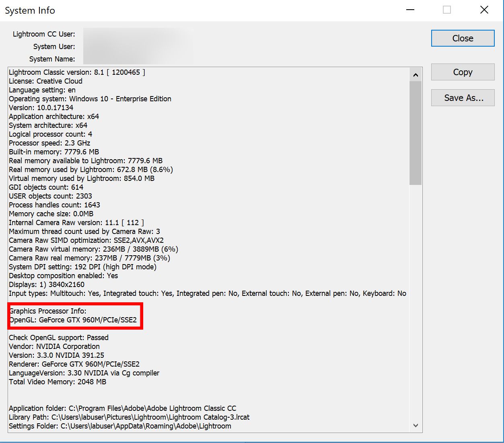Click 'Memory cache size: 0.0MB' line
Viewport: 504px width, 443px height.
[51, 214]
